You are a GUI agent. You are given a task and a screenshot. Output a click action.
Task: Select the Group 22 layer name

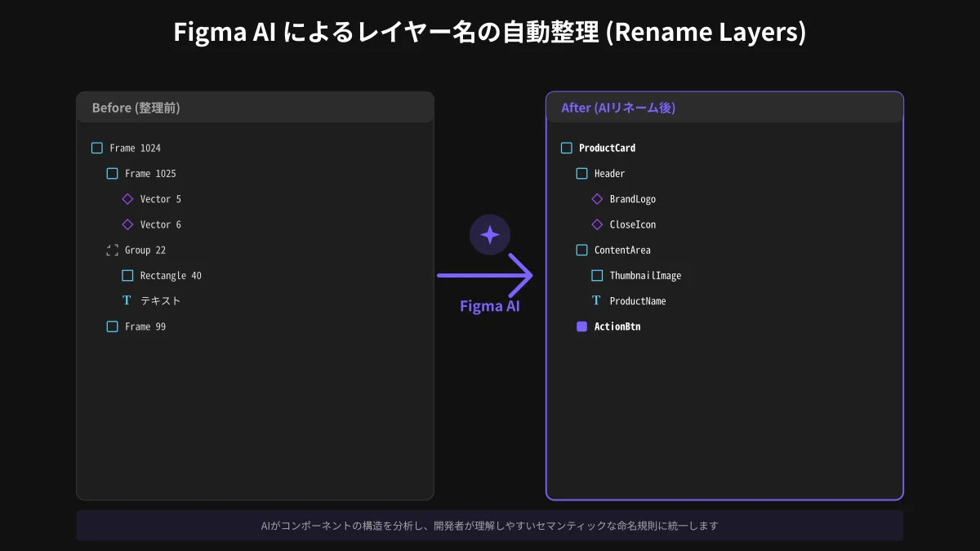pyautogui.click(x=145, y=250)
